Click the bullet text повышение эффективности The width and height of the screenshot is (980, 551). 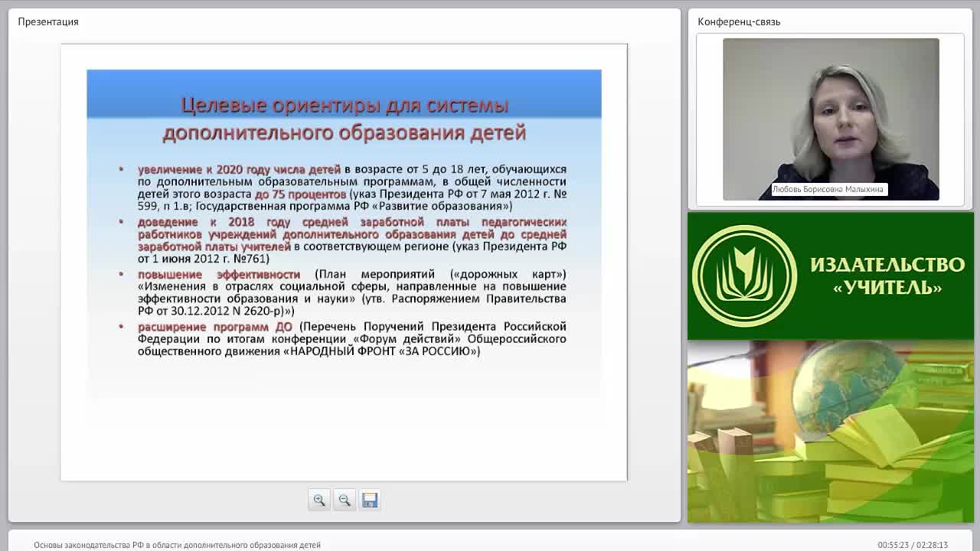coord(219,274)
